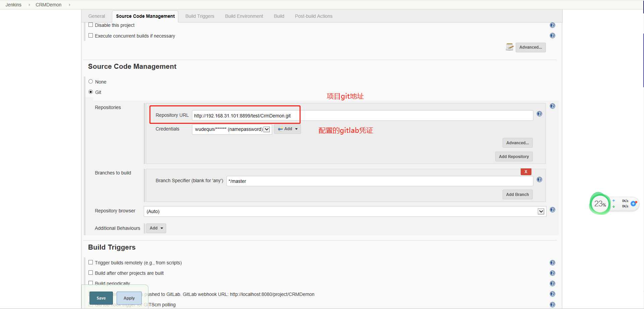The height and width of the screenshot is (309, 644).
Task: Apply the configuration changes
Action: [x=129, y=298]
